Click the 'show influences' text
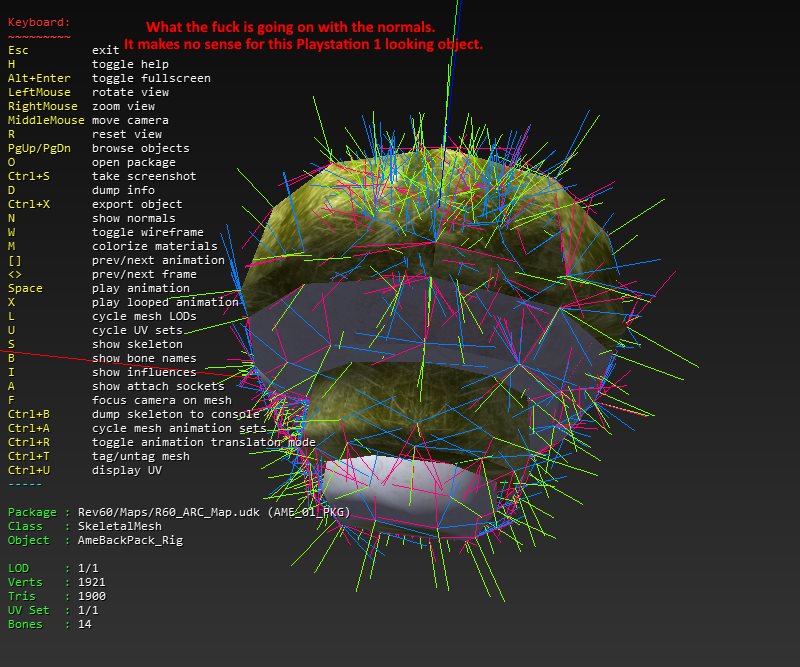The image size is (800, 667). tap(144, 373)
